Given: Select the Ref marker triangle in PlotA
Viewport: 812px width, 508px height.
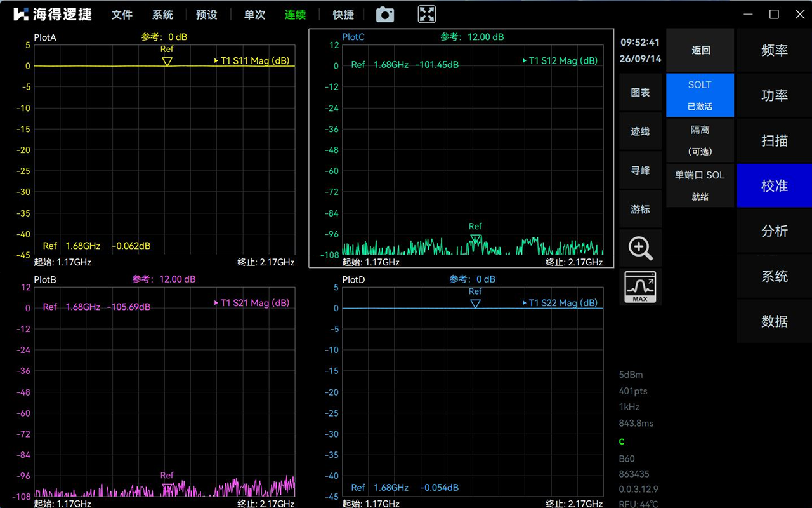Looking at the screenshot, I should coord(167,62).
